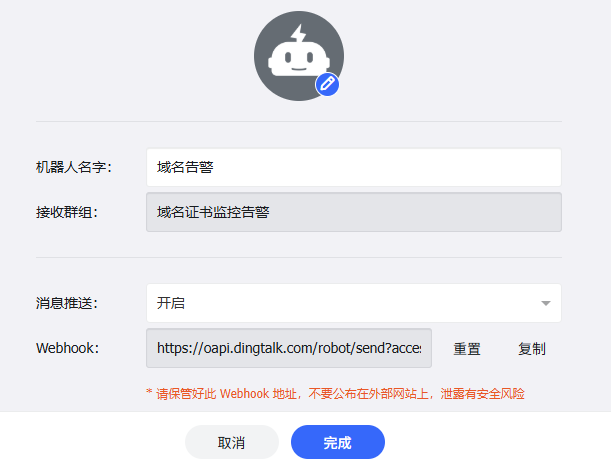Viewport: 611px width, 459px height.
Task: Click the 机器人名字 label
Action: (x=73, y=167)
